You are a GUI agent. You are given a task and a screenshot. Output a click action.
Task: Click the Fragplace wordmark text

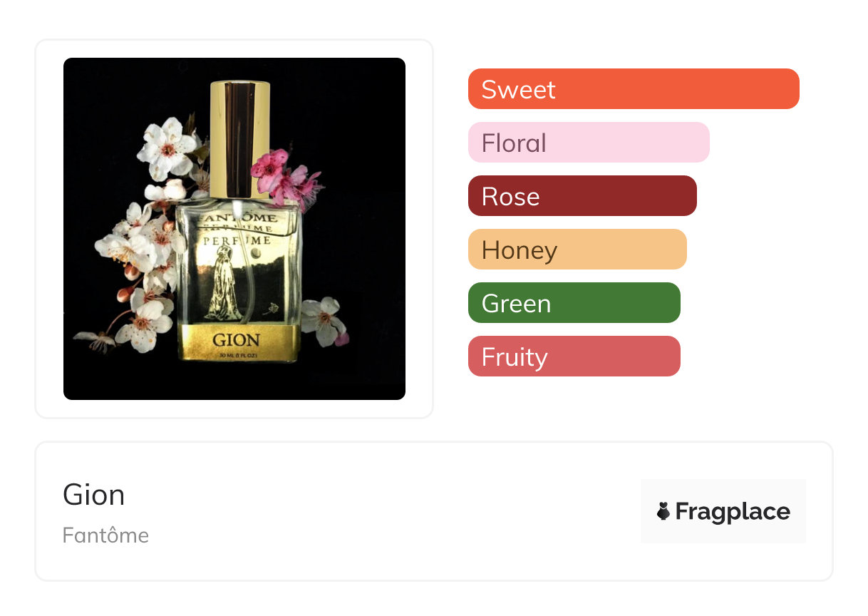click(x=733, y=511)
